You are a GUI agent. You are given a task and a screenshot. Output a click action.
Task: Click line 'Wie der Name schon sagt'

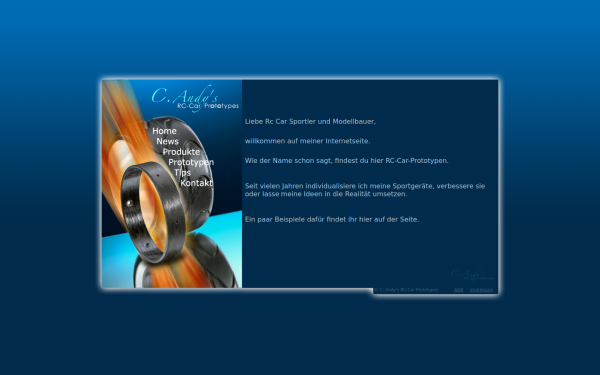[346, 161]
